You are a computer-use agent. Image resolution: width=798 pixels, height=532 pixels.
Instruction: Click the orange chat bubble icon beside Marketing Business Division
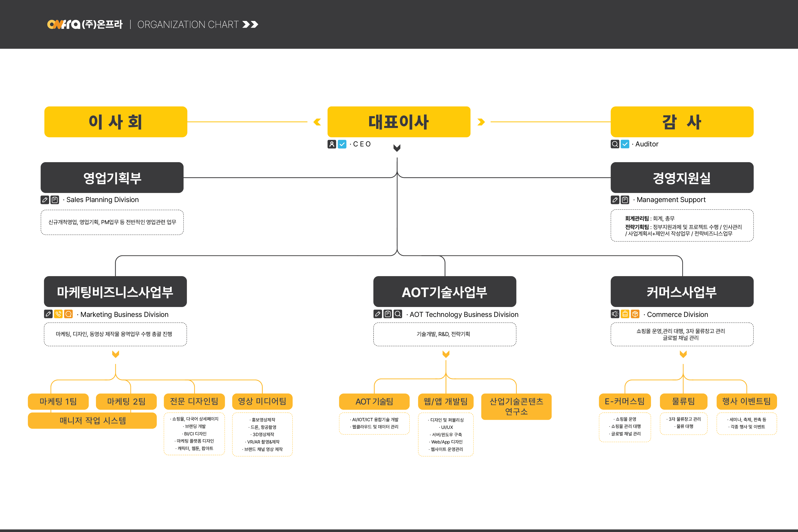pos(68,314)
